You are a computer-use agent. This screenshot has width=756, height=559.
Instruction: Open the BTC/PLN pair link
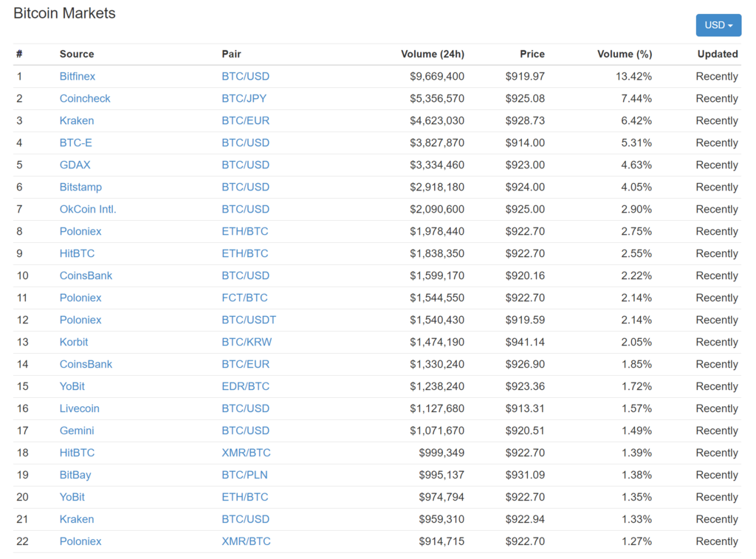(x=245, y=475)
